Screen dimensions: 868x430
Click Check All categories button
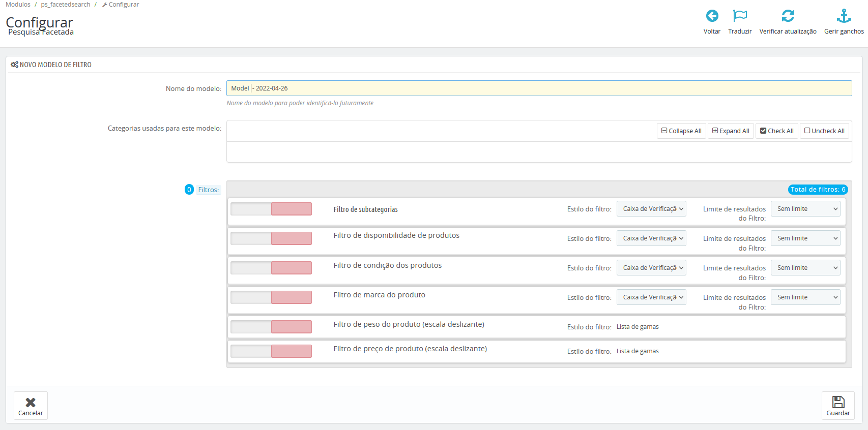point(777,131)
